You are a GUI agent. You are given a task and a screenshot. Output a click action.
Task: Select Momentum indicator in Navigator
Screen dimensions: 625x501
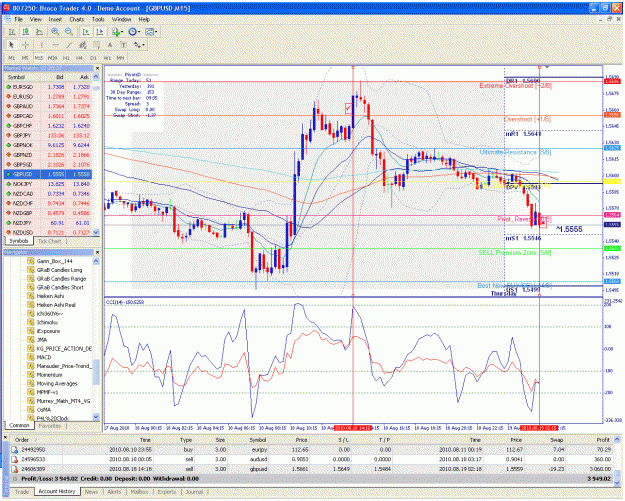(49, 375)
